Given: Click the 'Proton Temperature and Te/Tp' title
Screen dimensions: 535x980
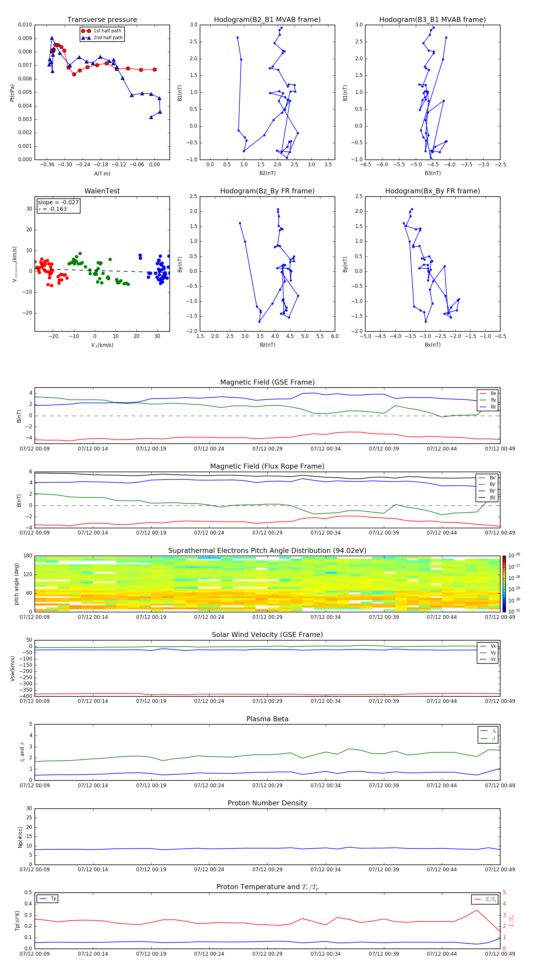Looking at the screenshot, I should pyautogui.click(x=267, y=887).
